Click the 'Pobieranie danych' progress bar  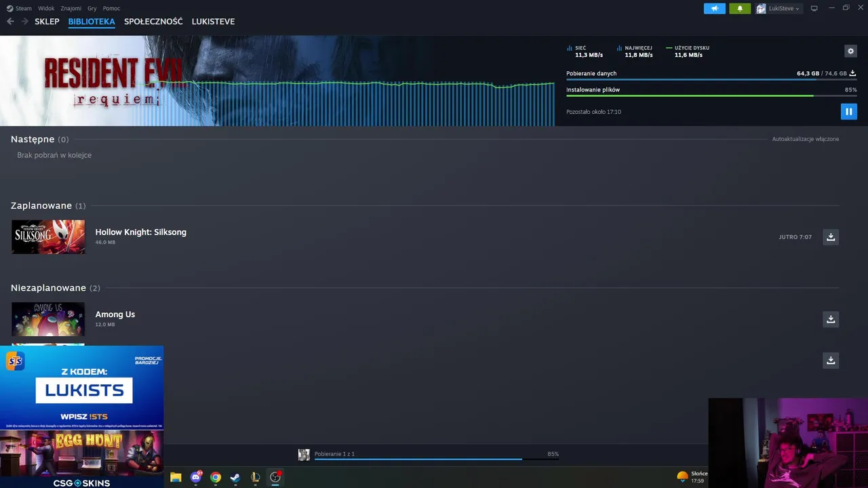click(711, 80)
